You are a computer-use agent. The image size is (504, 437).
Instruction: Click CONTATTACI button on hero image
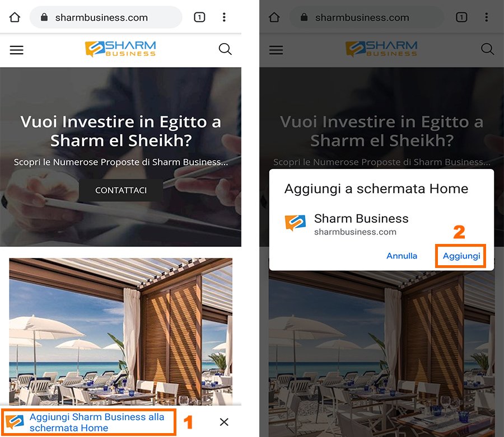(x=121, y=190)
